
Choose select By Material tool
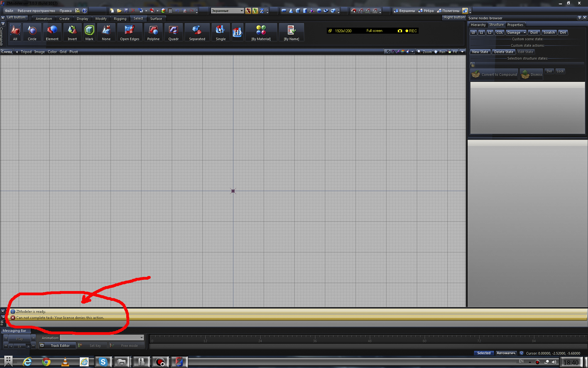pos(261,33)
